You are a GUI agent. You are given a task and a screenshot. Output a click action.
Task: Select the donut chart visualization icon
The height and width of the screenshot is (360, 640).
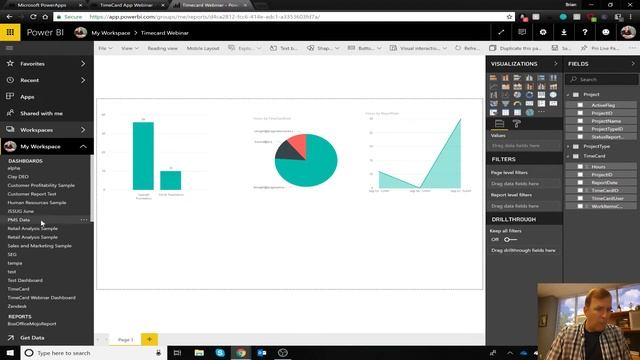tap(529, 95)
